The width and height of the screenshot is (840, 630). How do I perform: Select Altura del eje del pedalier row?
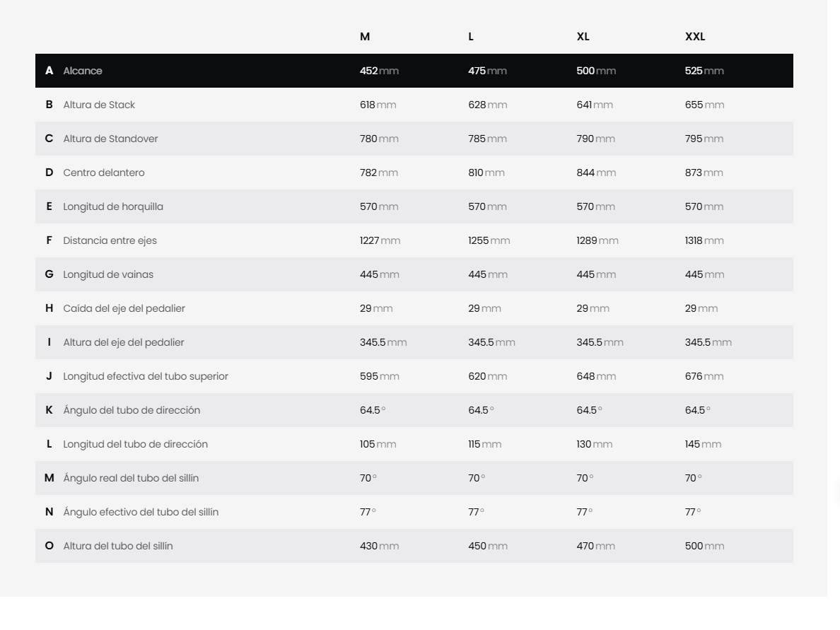point(414,342)
